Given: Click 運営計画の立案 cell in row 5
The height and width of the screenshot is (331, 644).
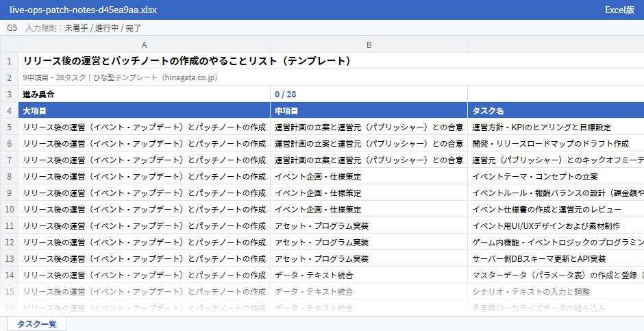Looking at the screenshot, I should coord(369,127).
